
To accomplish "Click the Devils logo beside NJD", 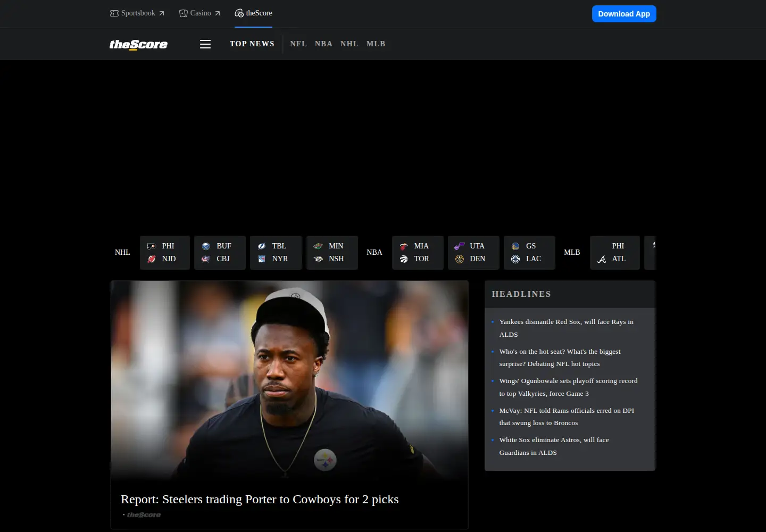I will (152, 259).
